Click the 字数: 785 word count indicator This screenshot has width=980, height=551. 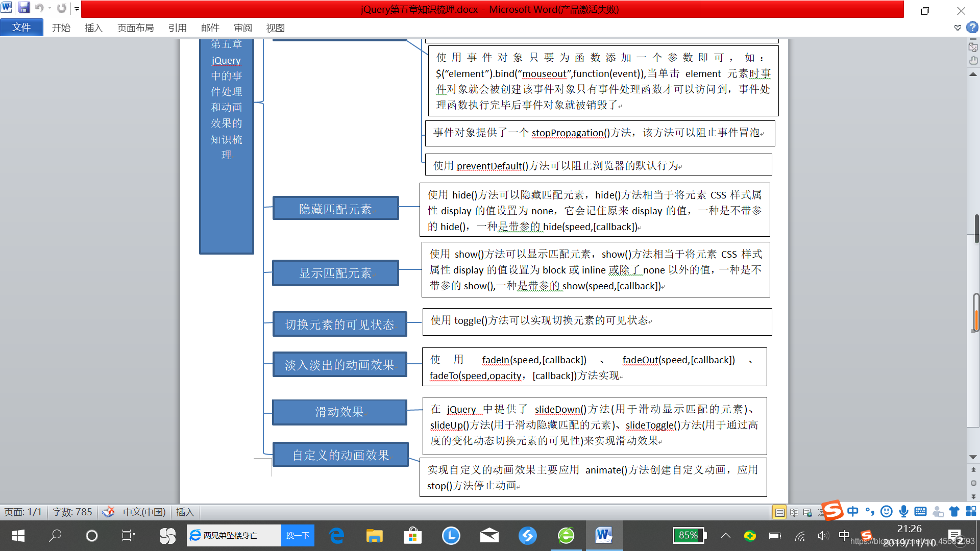click(x=72, y=512)
